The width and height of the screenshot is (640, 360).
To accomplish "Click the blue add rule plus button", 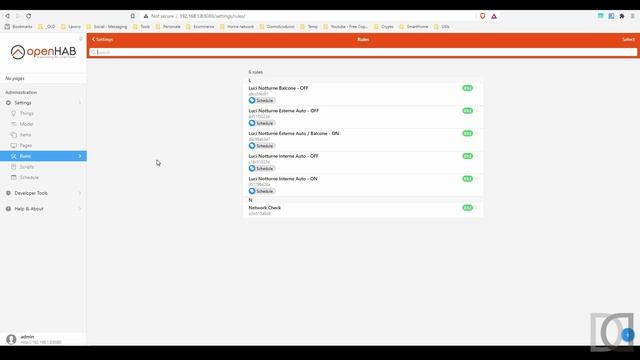I will point(628,335).
